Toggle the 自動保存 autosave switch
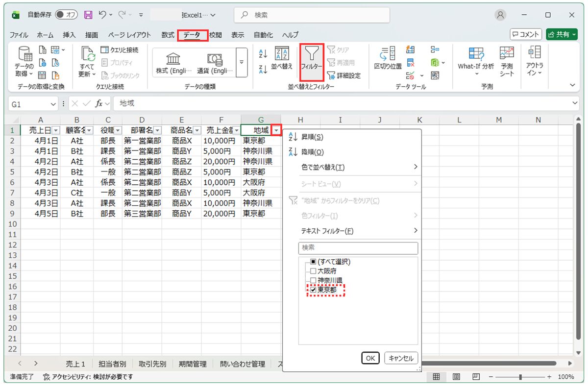 click(x=66, y=15)
